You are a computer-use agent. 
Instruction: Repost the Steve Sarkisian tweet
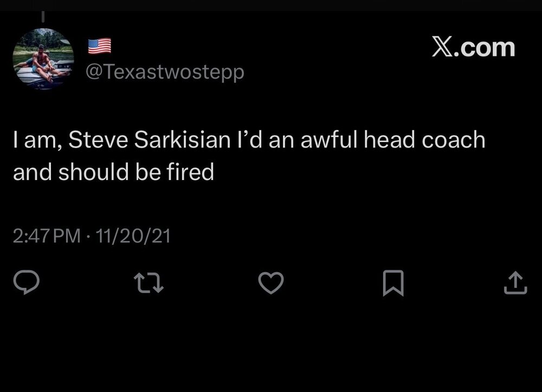pos(149,284)
